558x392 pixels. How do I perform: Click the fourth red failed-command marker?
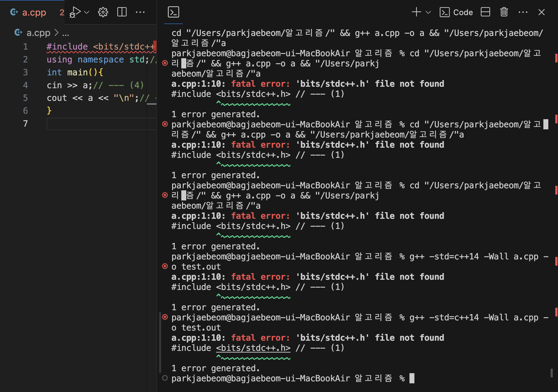pyautogui.click(x=165, y=266)
